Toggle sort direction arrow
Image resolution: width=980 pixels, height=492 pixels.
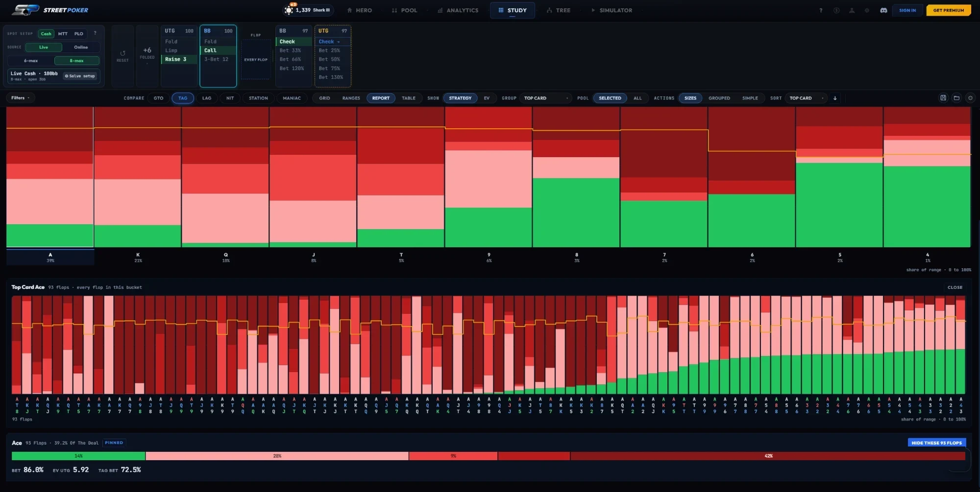point(835,98)
